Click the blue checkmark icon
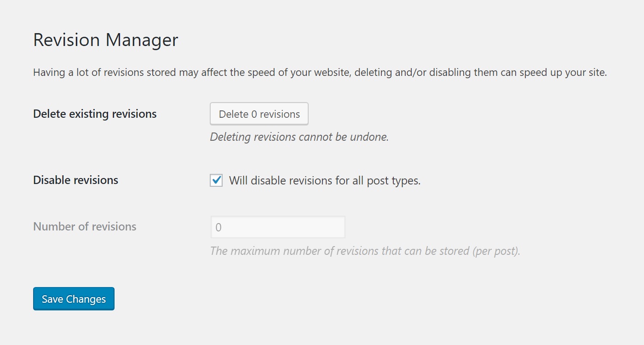 (216, 180)
